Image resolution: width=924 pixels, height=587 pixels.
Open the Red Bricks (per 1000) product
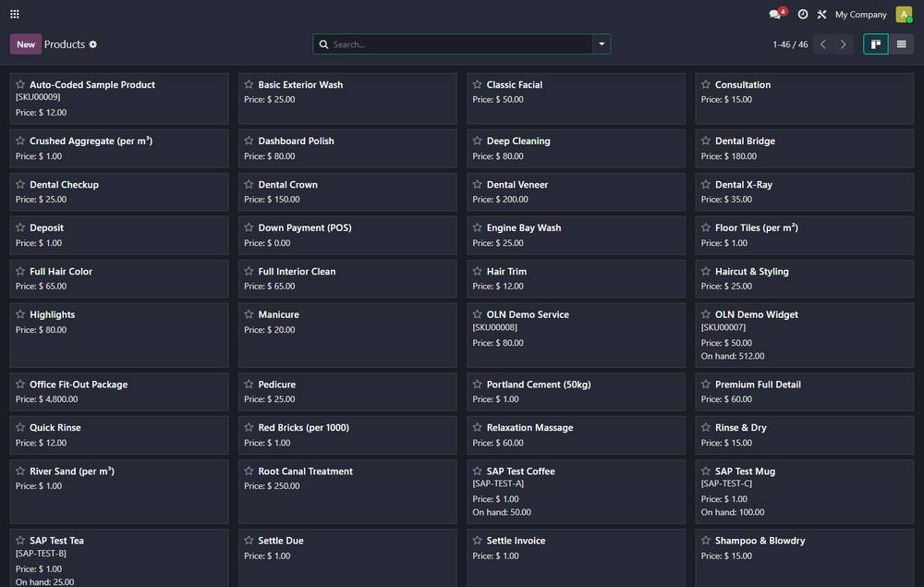[x=347, y=435]
